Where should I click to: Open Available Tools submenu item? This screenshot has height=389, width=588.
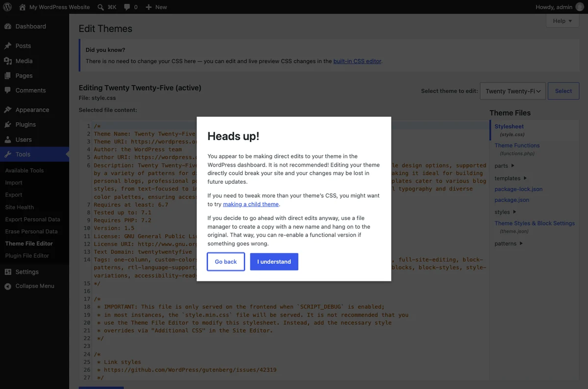[x=24, y=170]
